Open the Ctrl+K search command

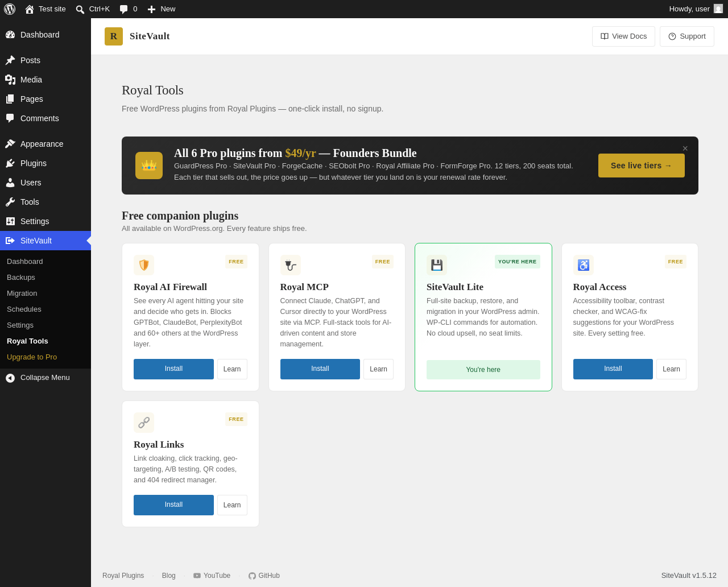pyautogui.click(x=93, y=9)
